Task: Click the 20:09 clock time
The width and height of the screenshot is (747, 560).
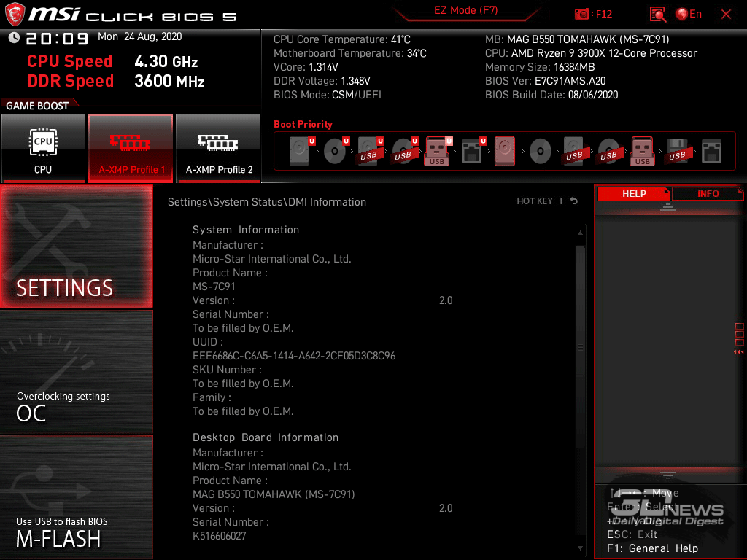Action: 57,39
